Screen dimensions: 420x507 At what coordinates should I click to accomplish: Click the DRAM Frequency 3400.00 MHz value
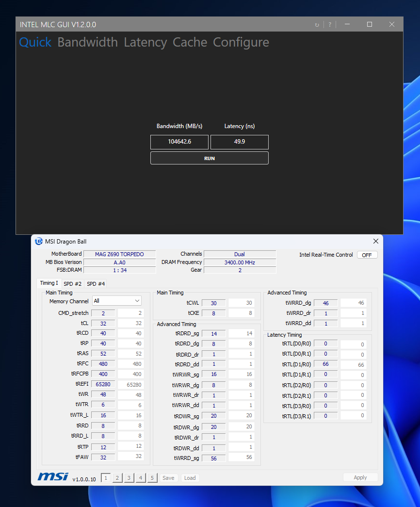pyautogui.click(x=240, y=262)
